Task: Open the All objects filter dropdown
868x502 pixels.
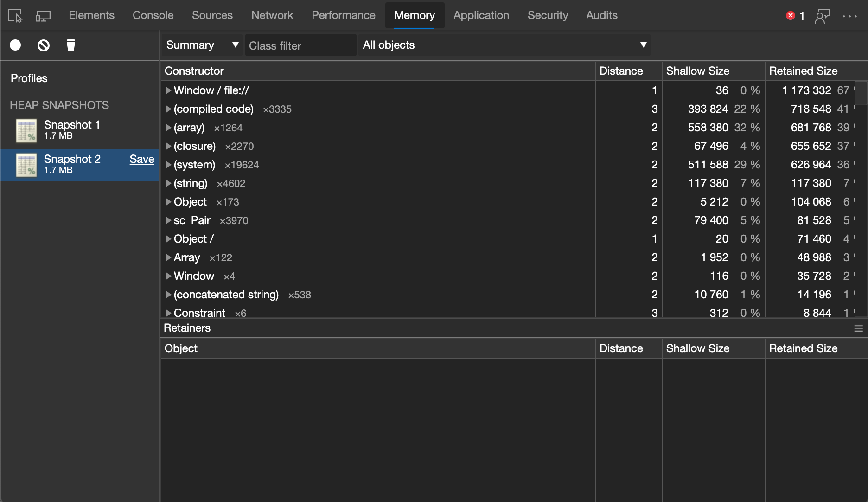Action: [504, 45]
